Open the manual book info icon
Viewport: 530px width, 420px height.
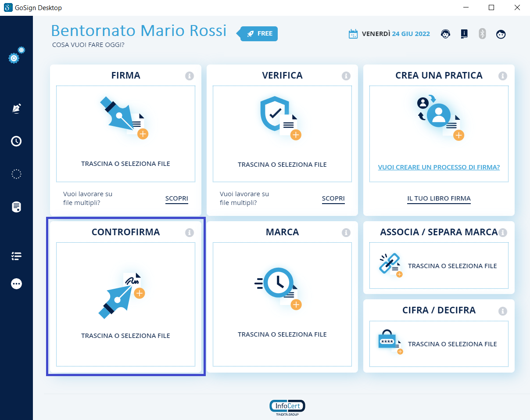coord(464,34)
